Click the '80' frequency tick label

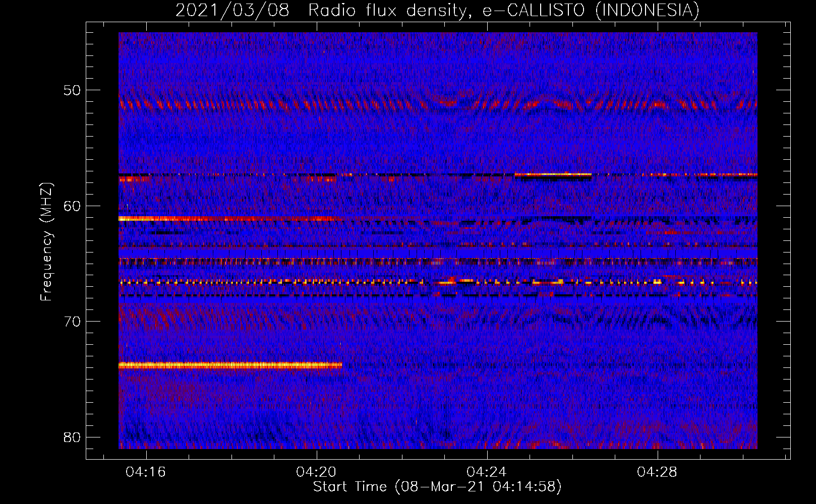point(72,437)
